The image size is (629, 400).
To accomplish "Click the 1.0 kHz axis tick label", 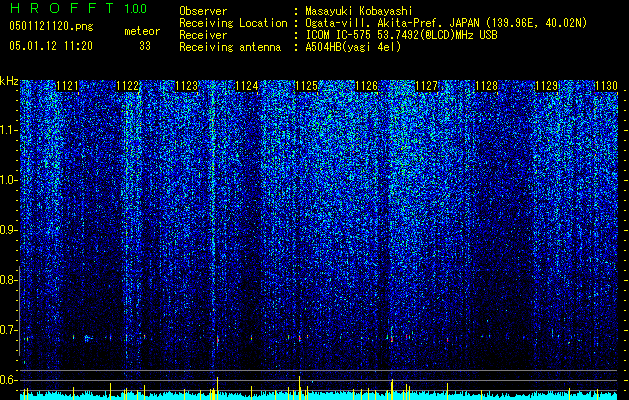I will 8,180.
